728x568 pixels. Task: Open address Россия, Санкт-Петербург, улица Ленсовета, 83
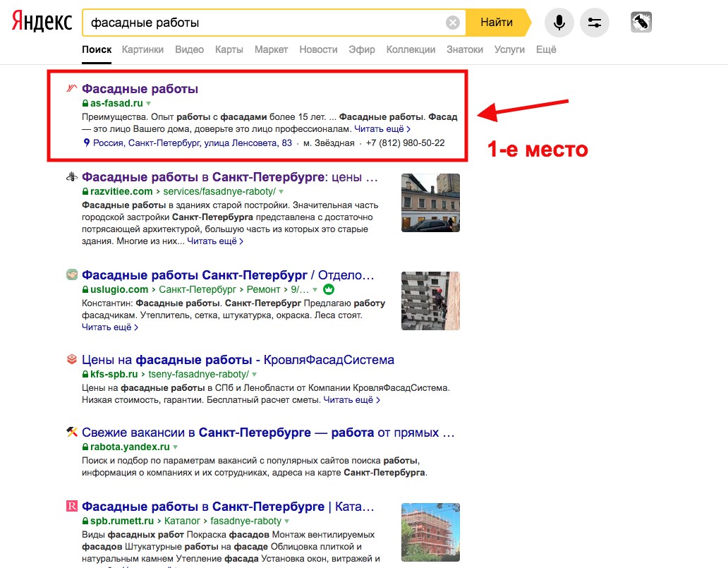(x=192, y=143)
